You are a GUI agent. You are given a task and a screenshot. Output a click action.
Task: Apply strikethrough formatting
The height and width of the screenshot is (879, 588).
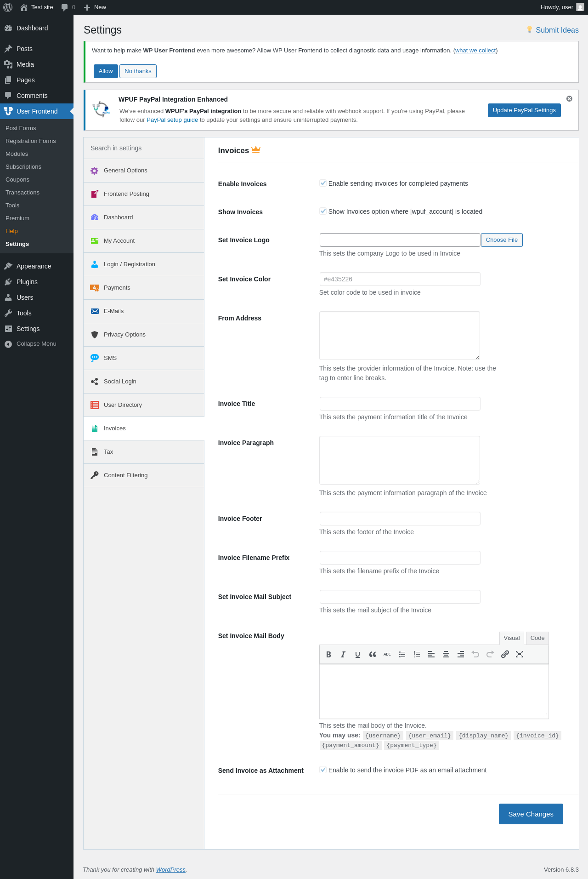coord(387,654)
